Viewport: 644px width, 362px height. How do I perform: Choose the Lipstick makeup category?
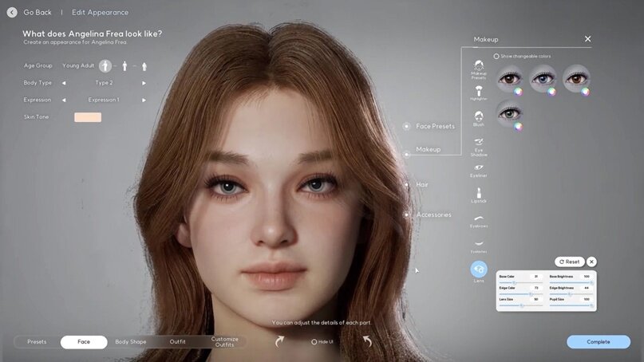(479, 195)
